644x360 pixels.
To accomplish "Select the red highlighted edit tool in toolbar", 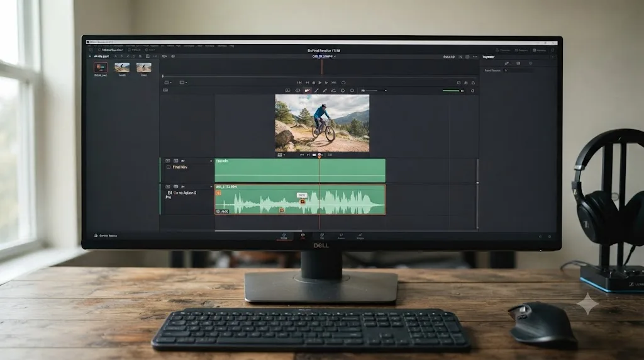I will tap(307, 91).
